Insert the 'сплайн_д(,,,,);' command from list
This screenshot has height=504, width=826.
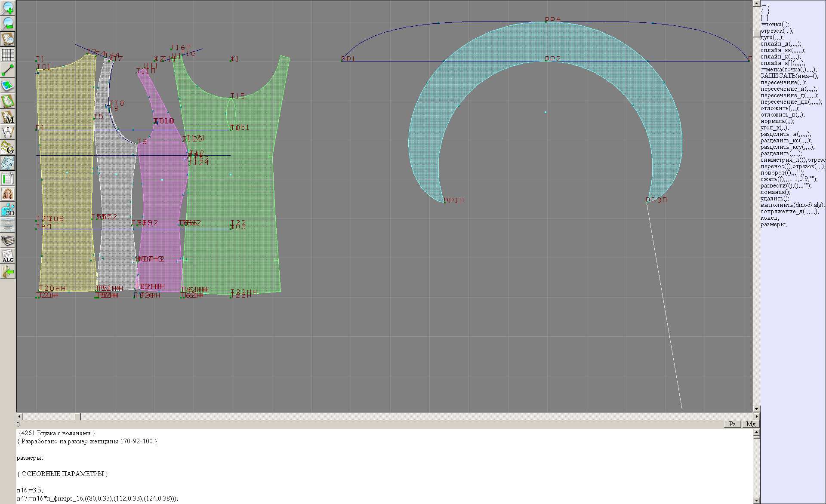coord(780,44)
